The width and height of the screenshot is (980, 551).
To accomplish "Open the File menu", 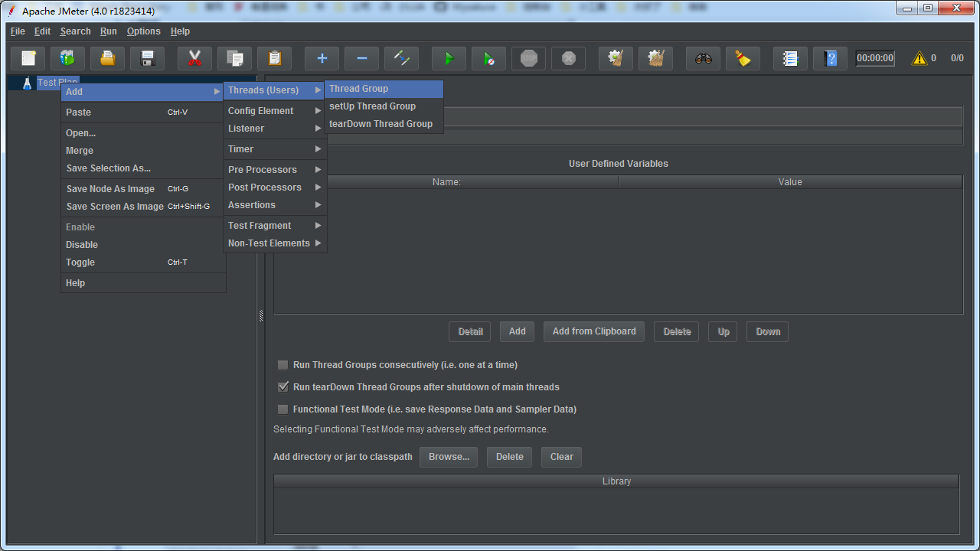I will pos(18,31).
